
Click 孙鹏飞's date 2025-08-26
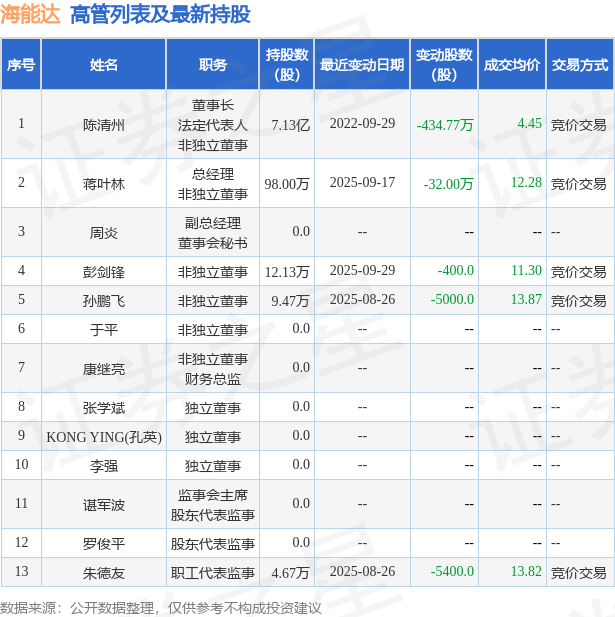[x=362, y=299]
